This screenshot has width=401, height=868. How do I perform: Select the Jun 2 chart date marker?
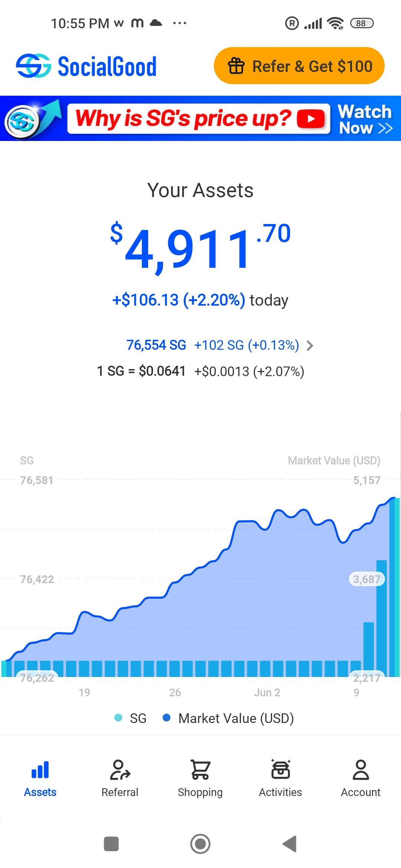click(267, 692)
